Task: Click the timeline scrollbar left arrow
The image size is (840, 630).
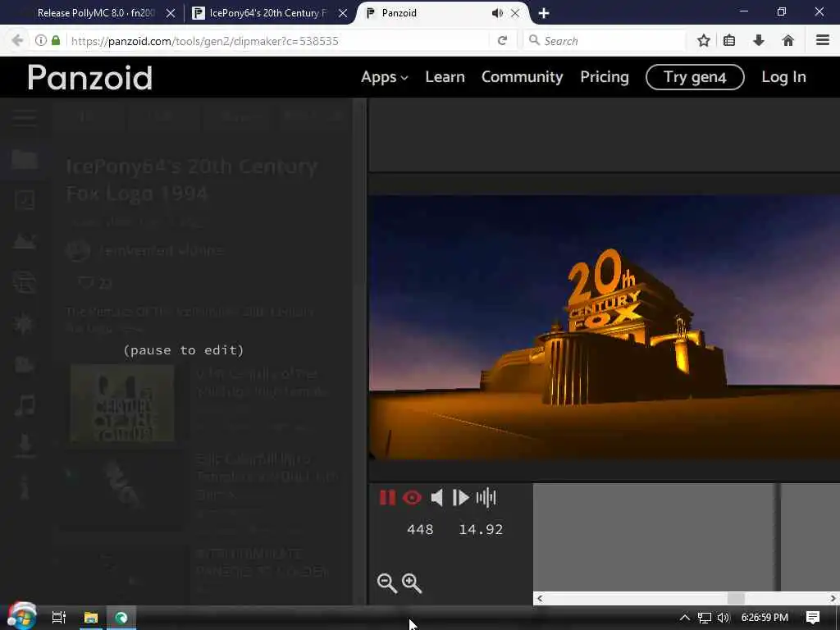Action: point(540,598)
